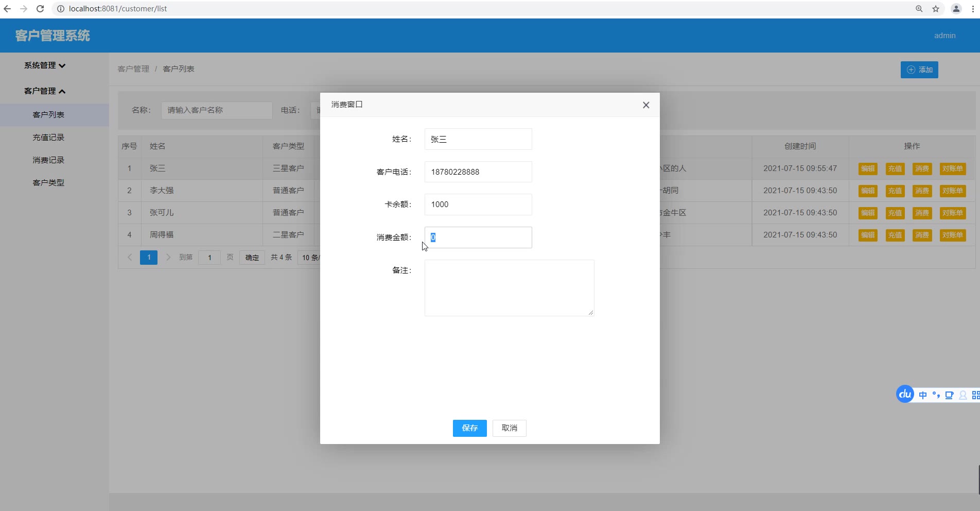Open the 充值记录 sidebar item

coord(48,138)
